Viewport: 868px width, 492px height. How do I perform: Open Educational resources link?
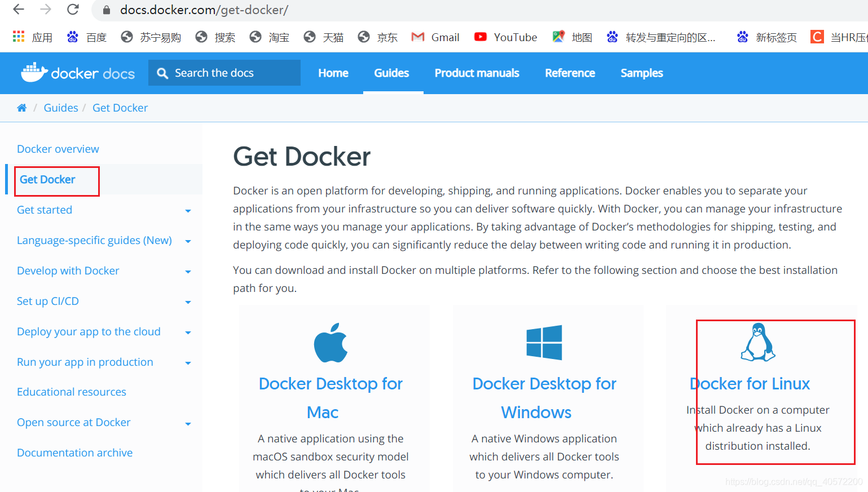coord(72,392)
